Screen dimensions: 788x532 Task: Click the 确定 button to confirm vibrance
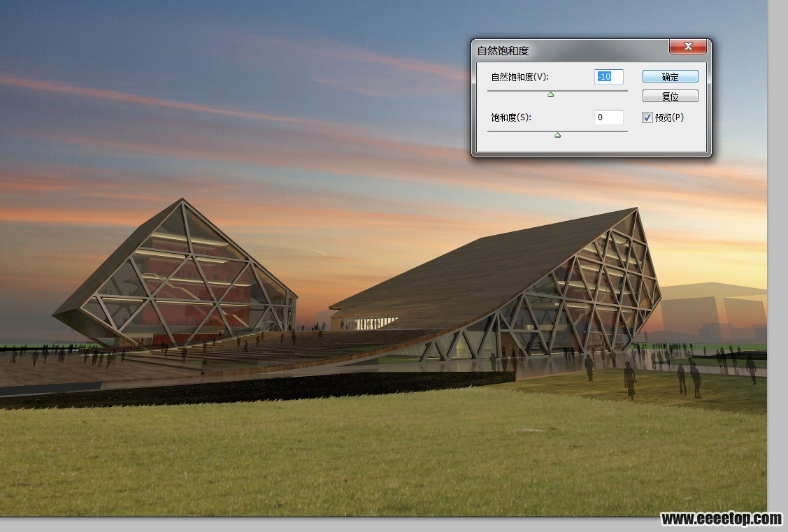click(x=670, y=76)
